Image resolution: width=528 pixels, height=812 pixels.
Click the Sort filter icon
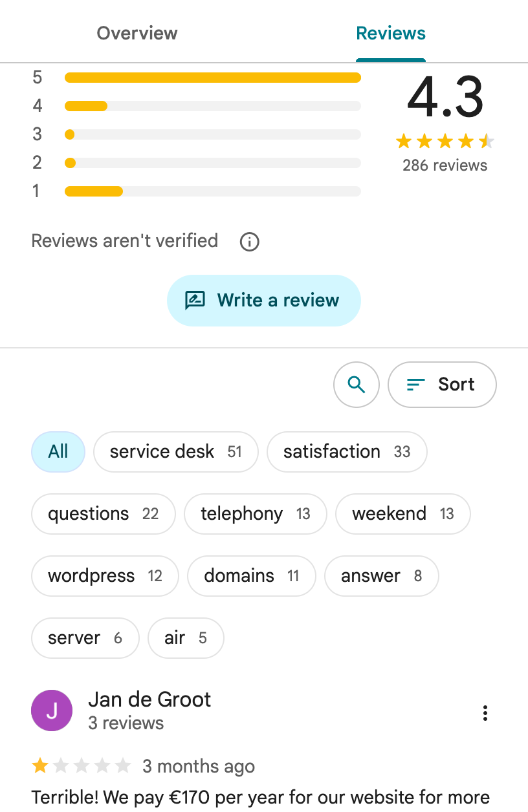pos(414,384)
